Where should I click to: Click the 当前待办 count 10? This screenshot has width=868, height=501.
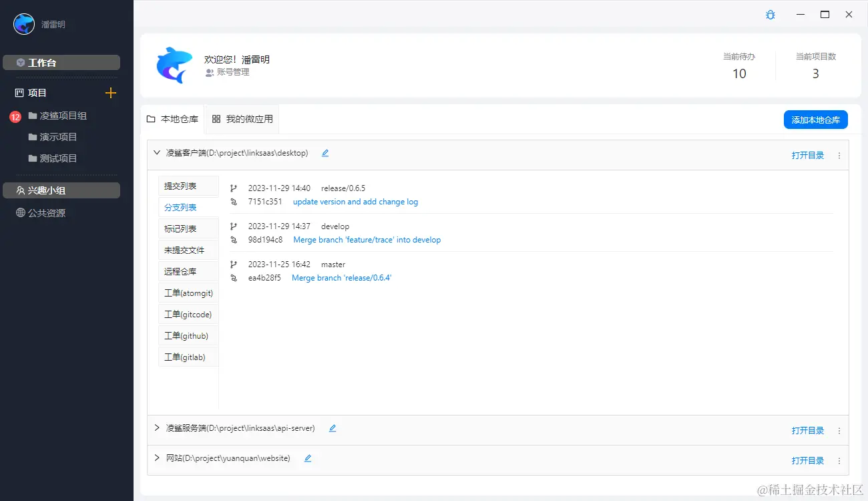[739, 74]
